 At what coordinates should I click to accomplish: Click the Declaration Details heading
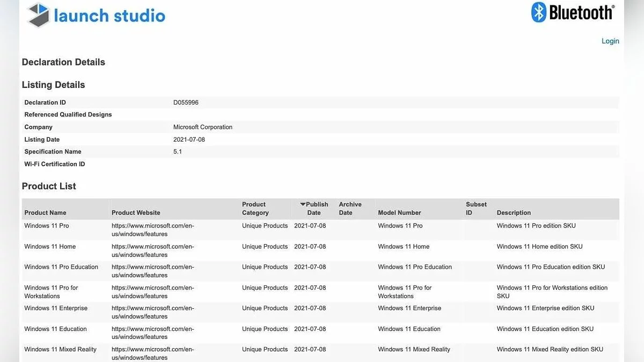click(x=63, y=62)
